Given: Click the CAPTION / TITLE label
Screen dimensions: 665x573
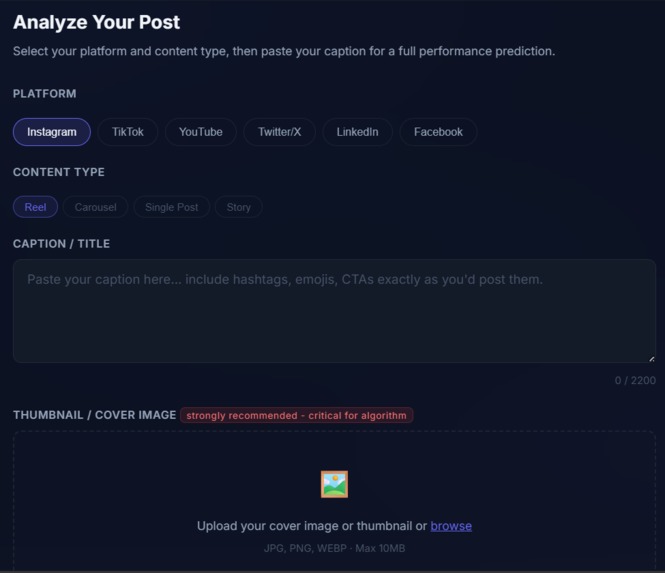Looking at the screenshot, I should (61, 244).
